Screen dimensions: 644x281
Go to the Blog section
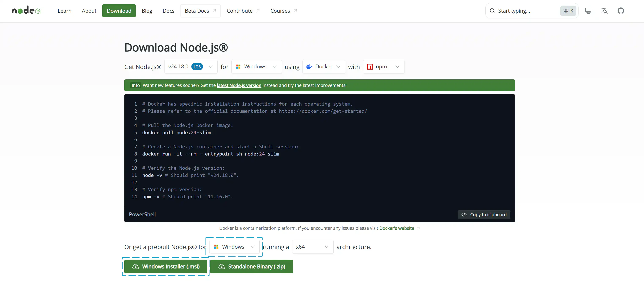[147, 11]
